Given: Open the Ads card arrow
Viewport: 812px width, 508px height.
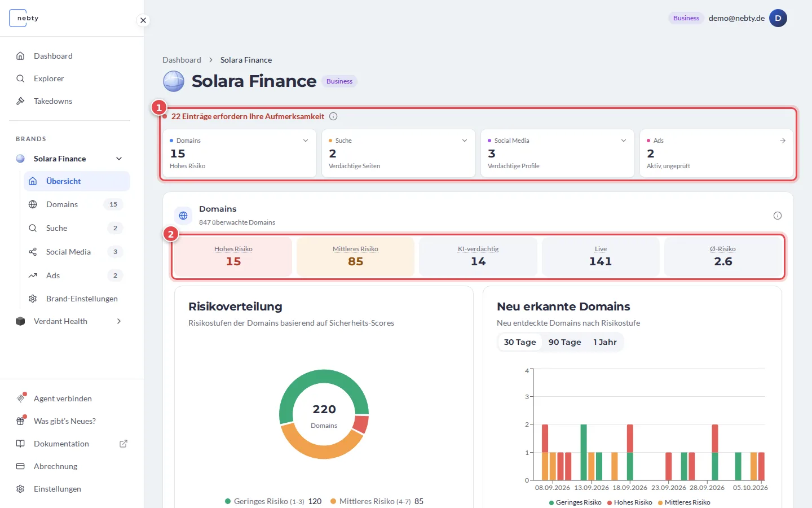Looking at the screenshot, I should [783, 141].
